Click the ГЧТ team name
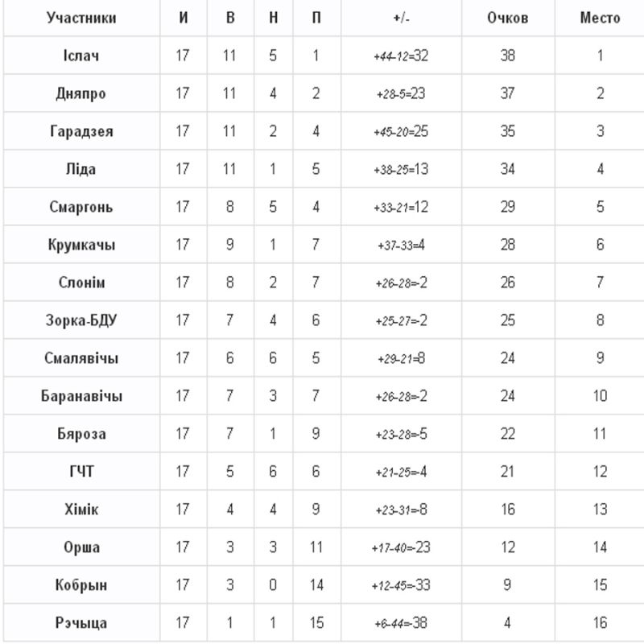The image size is (644, 644). [x=81, y=472]
